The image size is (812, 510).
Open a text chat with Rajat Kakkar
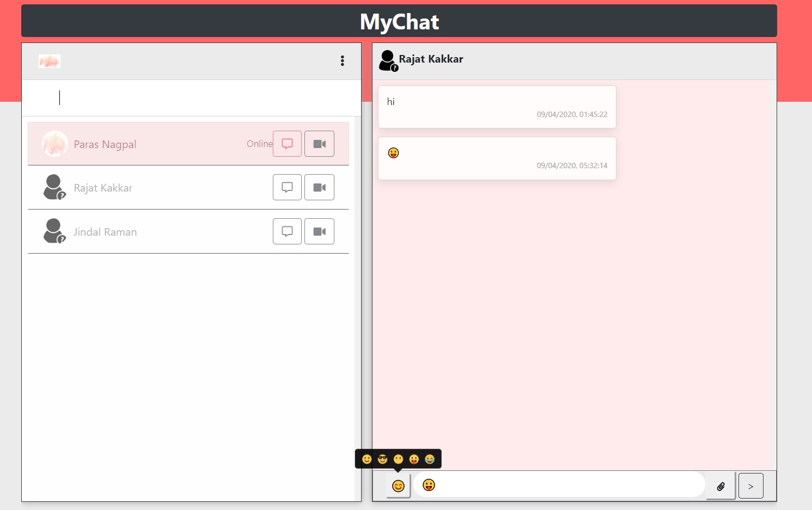tap(287, 187)
